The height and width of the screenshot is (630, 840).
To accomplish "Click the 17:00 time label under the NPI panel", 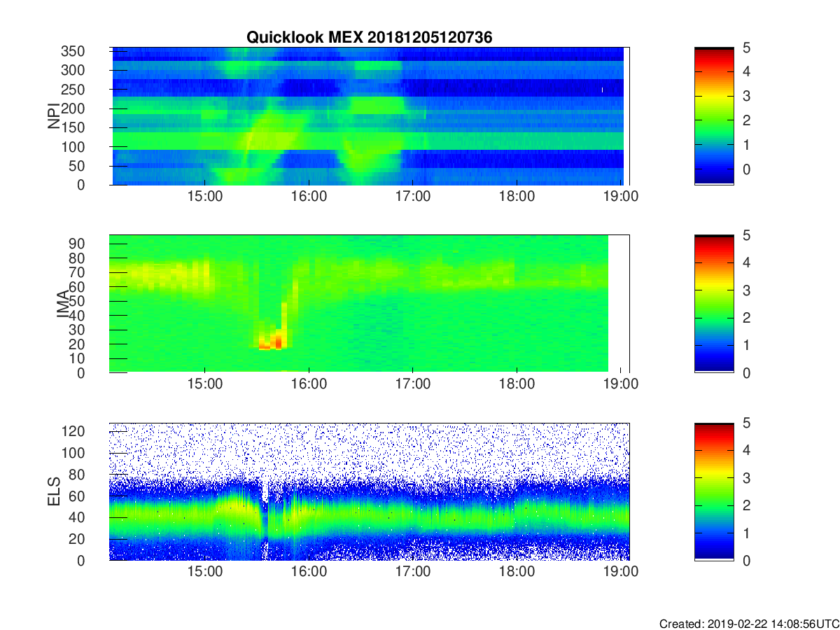I will pyautogui.click(x=412, y=197).
